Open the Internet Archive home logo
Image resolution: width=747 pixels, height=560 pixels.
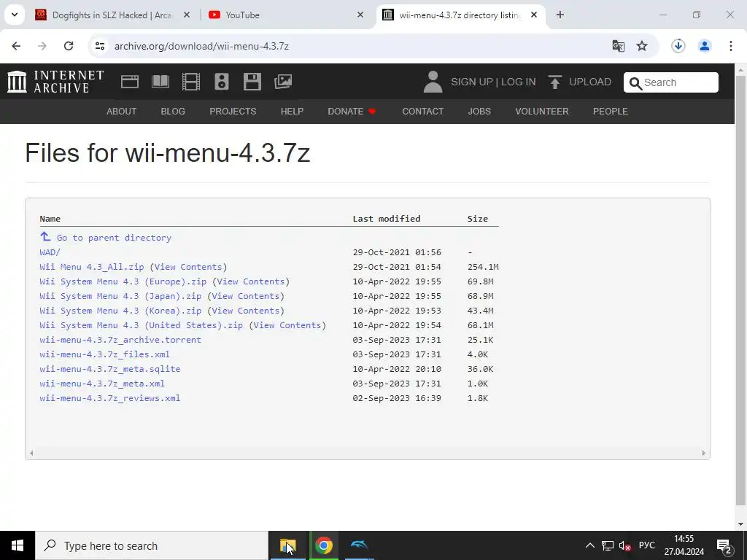(55, 82)
